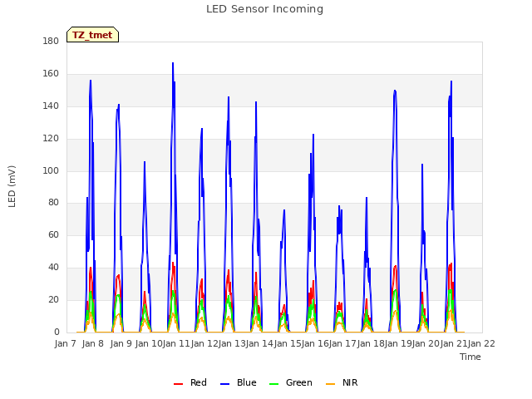532x399 pixels.
Task: Select the NIR legend label
Action: (350, 382)
